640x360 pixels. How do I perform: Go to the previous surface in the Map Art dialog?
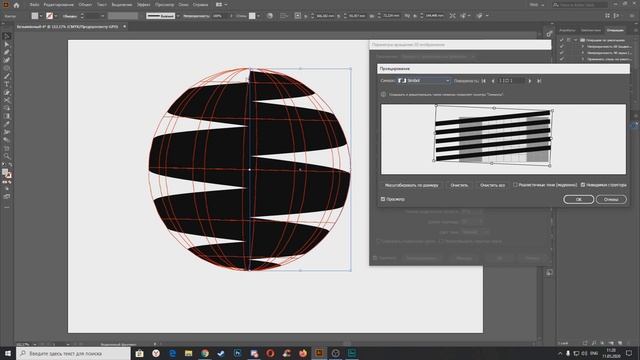[493, 81]
